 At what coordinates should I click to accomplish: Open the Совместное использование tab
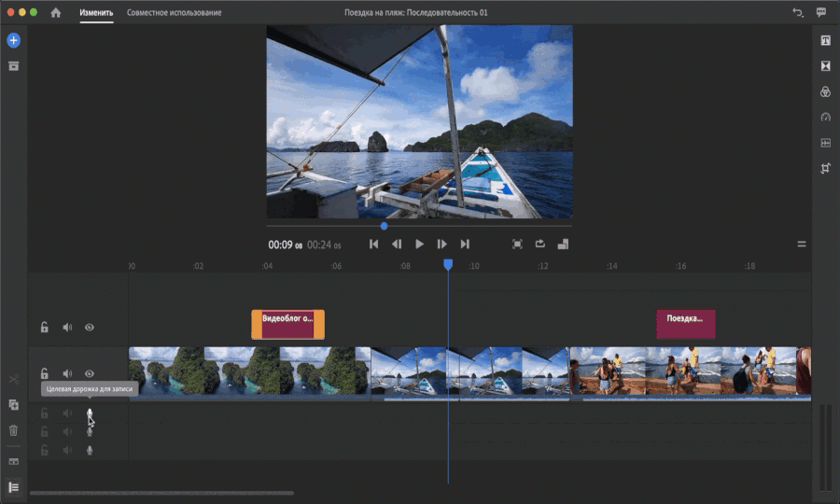tap(175, 13)
